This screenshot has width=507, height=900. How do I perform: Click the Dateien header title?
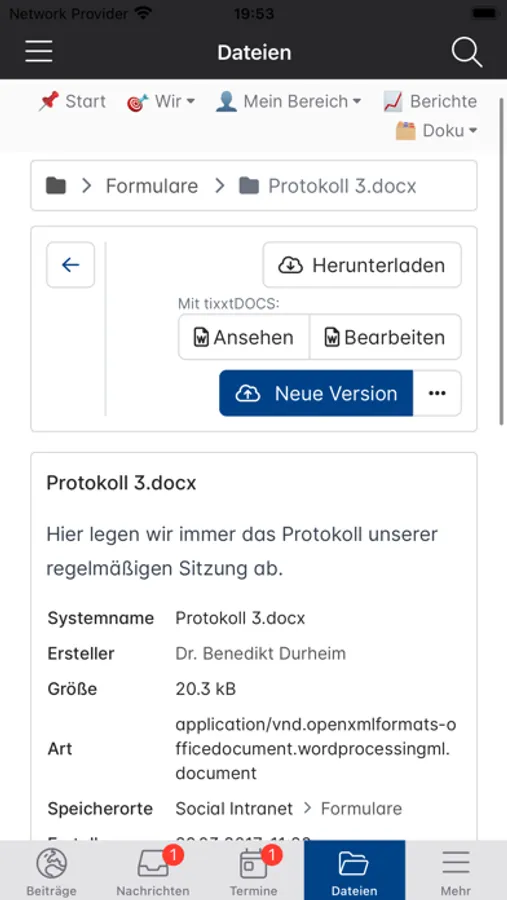click(254, 53)
